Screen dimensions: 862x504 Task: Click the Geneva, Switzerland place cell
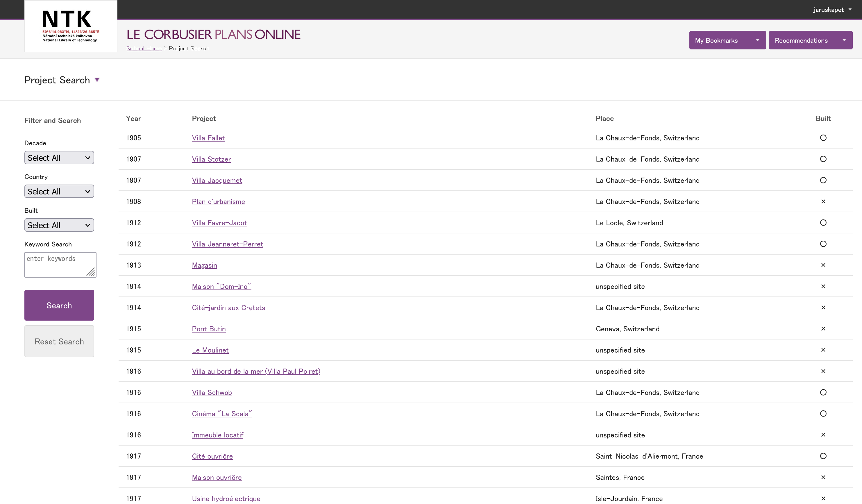[627, 329]
